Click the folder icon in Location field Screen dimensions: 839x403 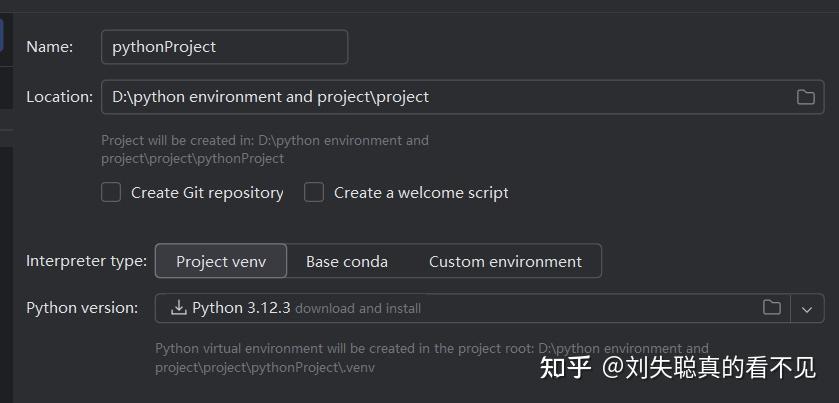[805, 97]
